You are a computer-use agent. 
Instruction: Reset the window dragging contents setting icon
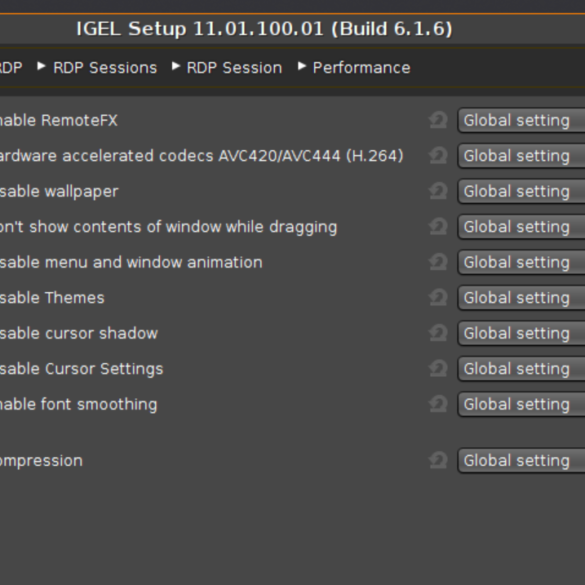coord(438,226)
